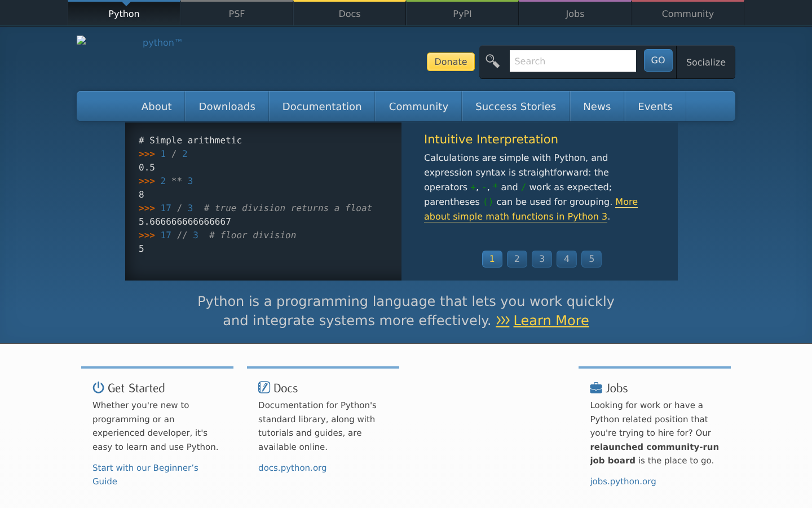Go to the PyPI top-bar tab
Screen dimensions: 812x508
pyautogui.click(x=462, y=14)
